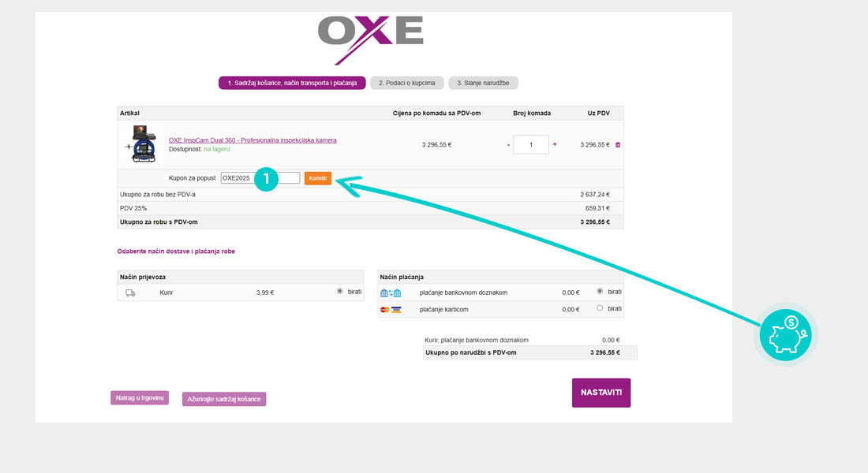
Task: Click the 'Broj komada' column header
Action: 532,114
